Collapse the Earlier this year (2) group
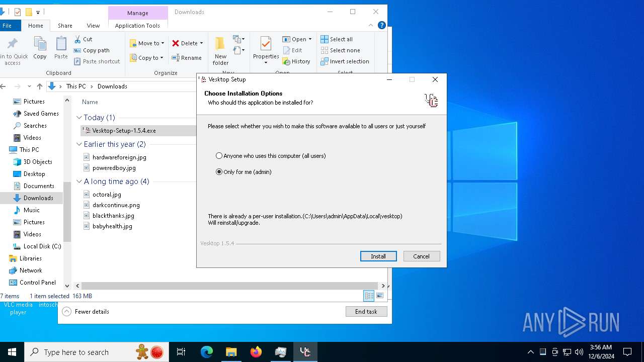 click(x=79, y=144)
